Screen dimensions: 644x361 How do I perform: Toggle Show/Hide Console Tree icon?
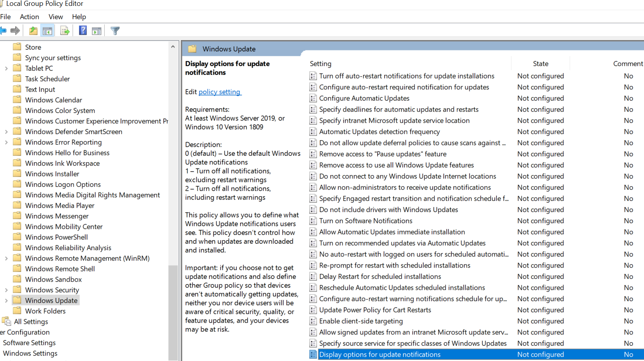48,30
